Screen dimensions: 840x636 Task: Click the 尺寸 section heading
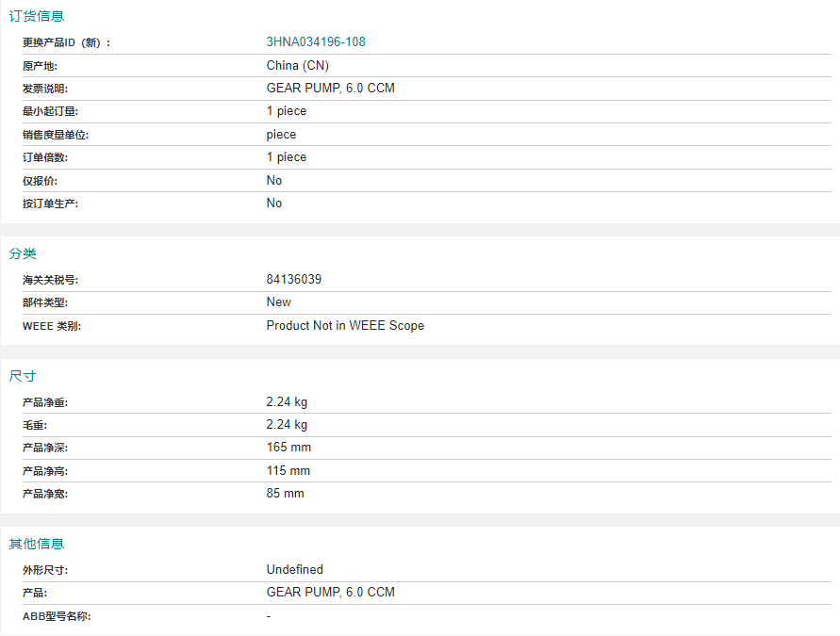(x=23, y=376)
